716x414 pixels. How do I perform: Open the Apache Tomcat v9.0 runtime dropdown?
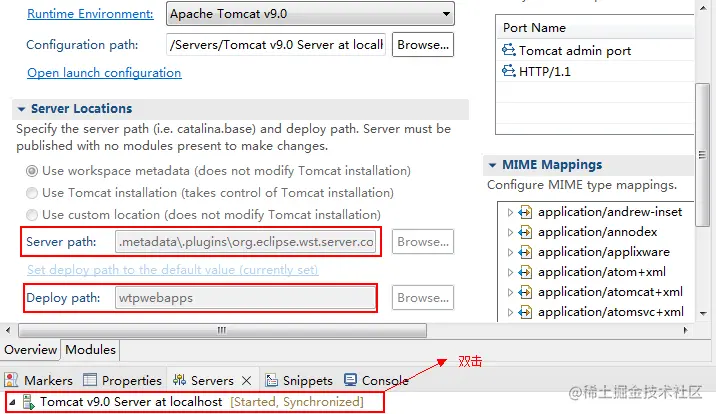coord(310,14)
